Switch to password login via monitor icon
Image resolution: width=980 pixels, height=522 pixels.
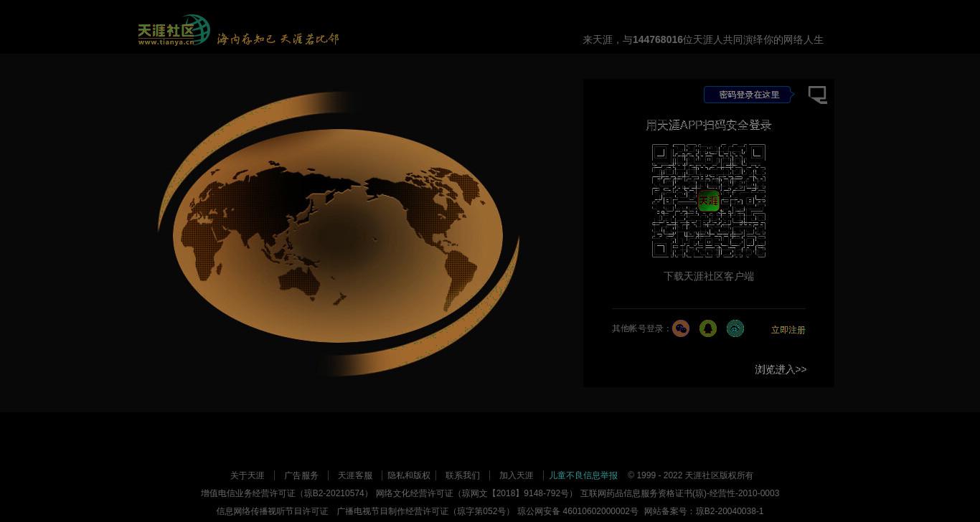click(x=817, y=95)
